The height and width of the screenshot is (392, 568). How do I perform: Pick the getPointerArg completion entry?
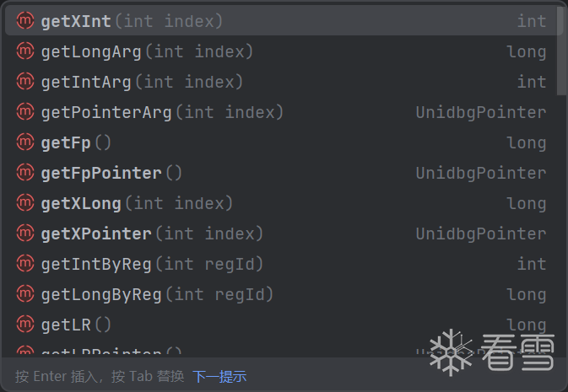pyautogui.click(x=162, y=112)
